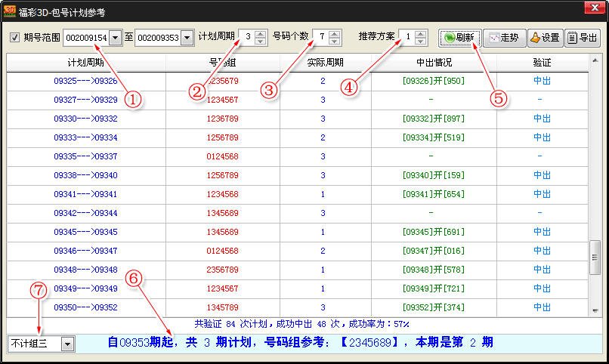Decrease the 号码个数 value with down arrow
Screen dimensions: 609x364
pos(335,42)
